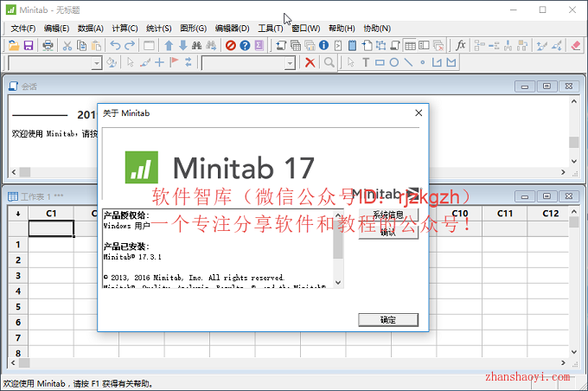The height and width of the screenshot is (391, 588).
Task: Click the 确定 button in About dialog
Action: point(388,320)
